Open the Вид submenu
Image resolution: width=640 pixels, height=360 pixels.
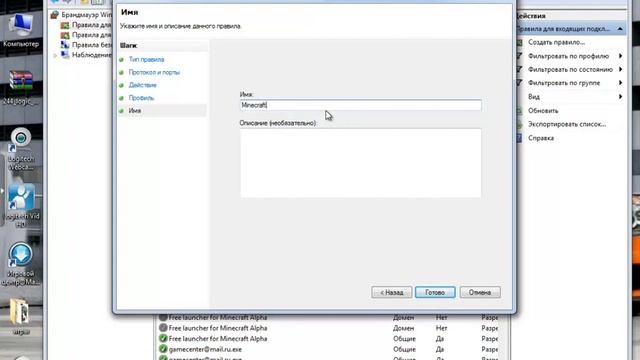(x=533, y=97)
